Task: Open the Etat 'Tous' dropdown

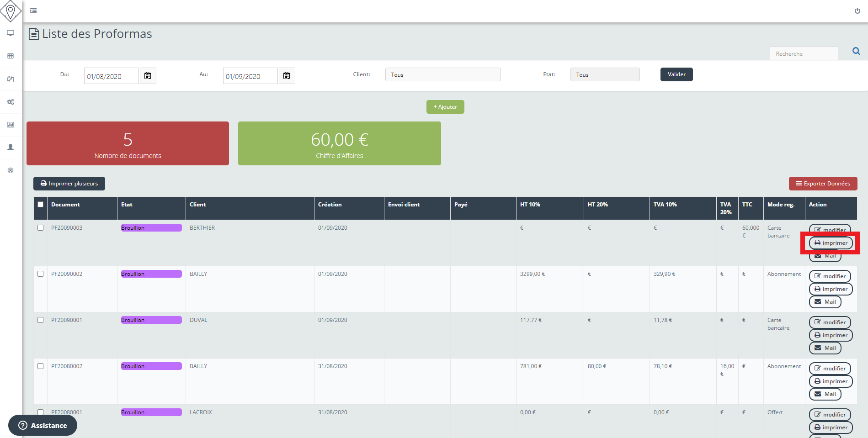Action: click(x=604, y=74)
